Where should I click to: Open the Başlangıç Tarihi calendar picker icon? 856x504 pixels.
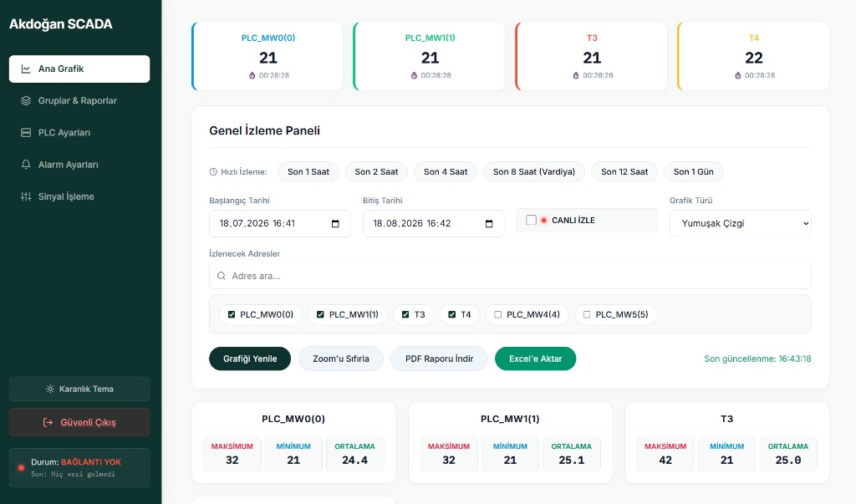tap(335, 224)
